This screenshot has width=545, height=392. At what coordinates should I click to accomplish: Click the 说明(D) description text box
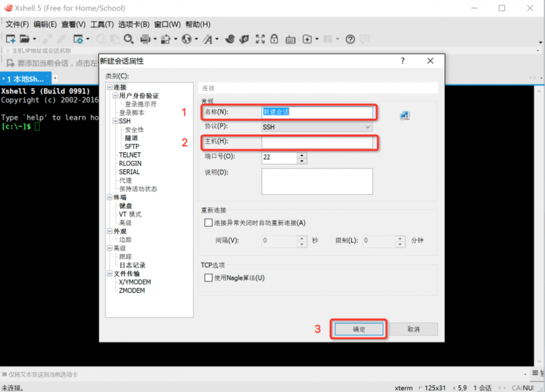pyautogui.click(x=317, y=181)
